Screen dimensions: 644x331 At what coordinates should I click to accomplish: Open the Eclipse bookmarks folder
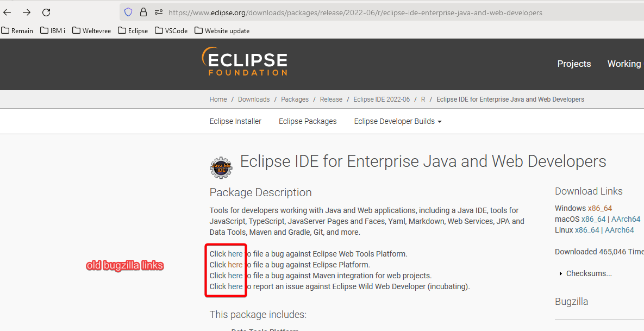[x=133, y=31]
